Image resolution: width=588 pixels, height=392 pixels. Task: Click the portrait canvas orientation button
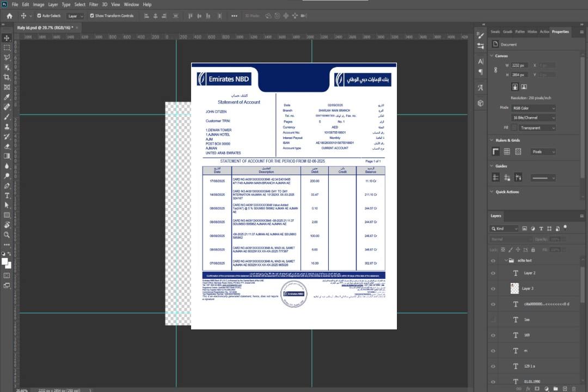click(x=515, y=87)
